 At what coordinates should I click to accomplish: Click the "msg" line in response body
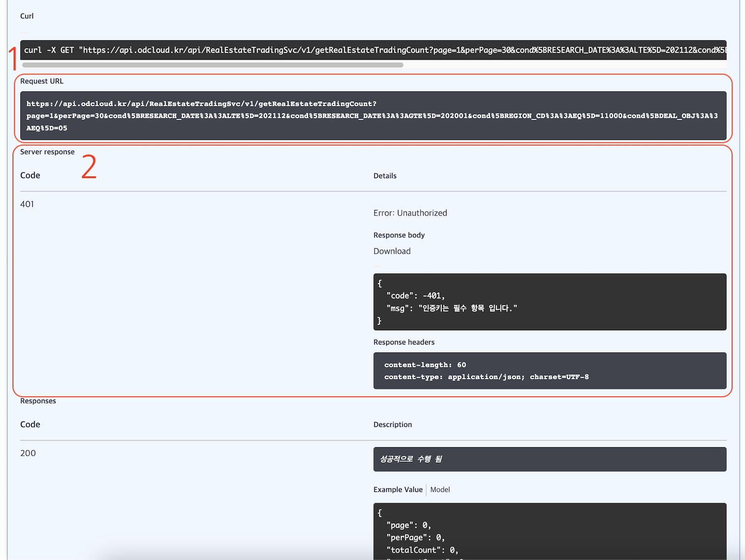click(451, 308)
